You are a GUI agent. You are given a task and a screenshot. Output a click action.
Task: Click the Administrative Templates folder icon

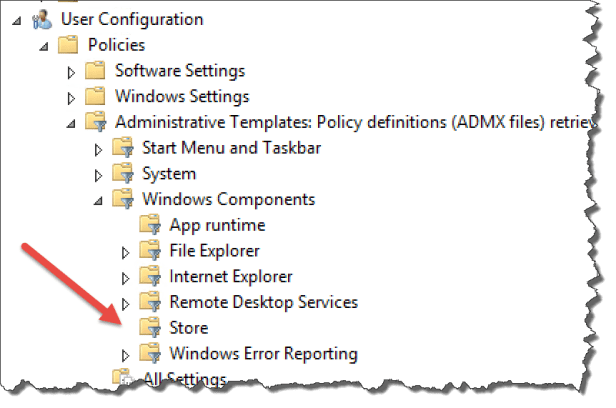(95, 122)
